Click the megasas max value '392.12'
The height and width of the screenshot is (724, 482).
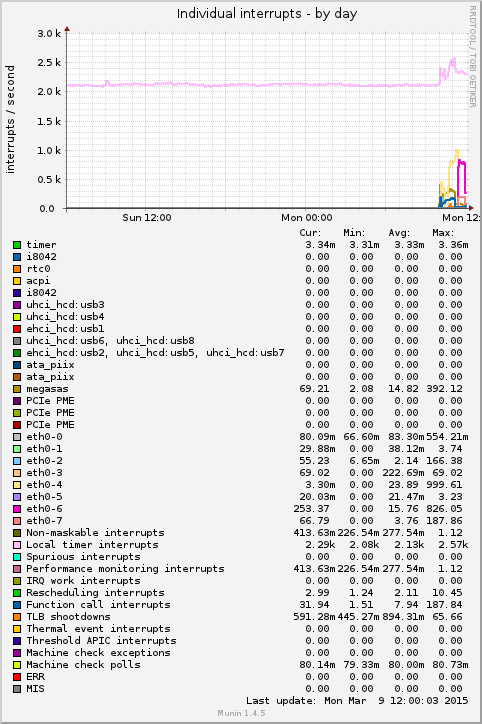(444, 389)
